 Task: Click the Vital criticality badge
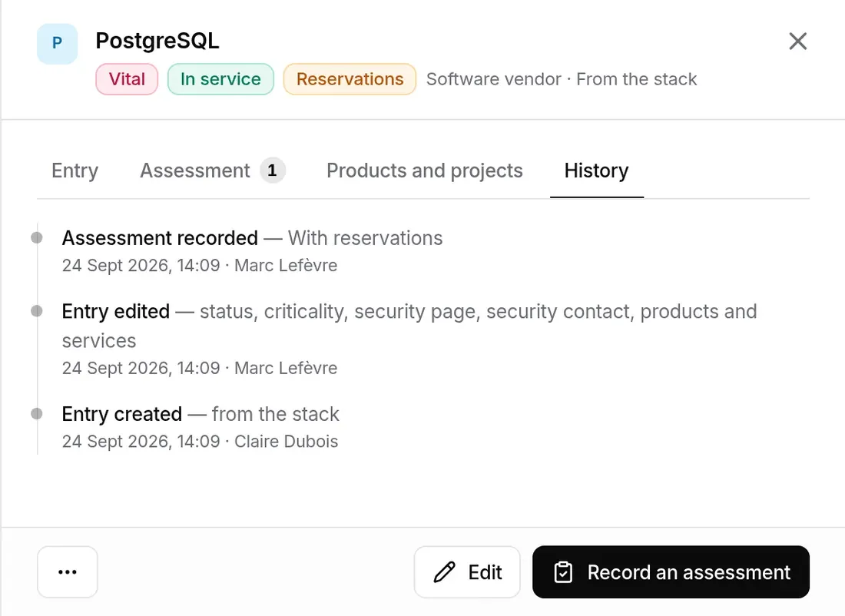coord(127,79)
